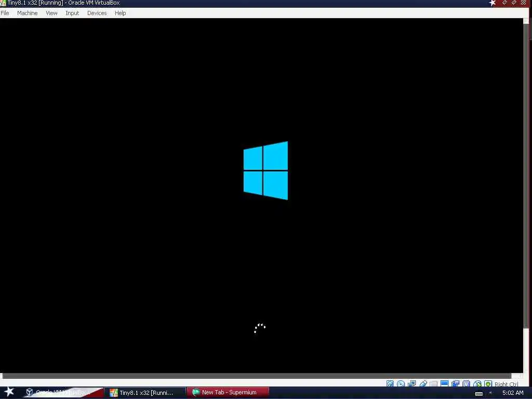Switch to New Tab - Supermium taskbar button

(x=228, y=393)
